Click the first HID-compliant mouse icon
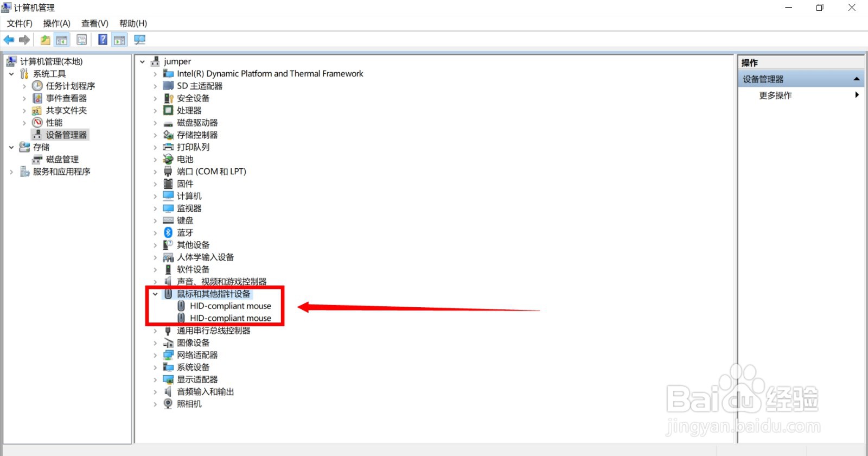This screenshot has width=868, height=456. point(181,306)
